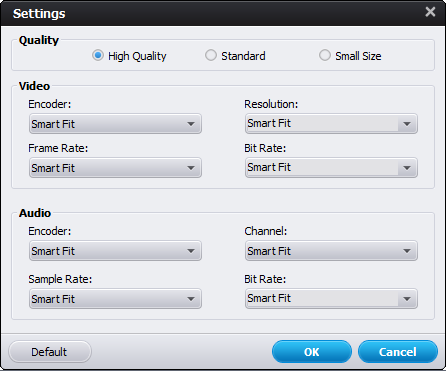
Task: Open the Video Encoder dropdown
Action: 115,124
